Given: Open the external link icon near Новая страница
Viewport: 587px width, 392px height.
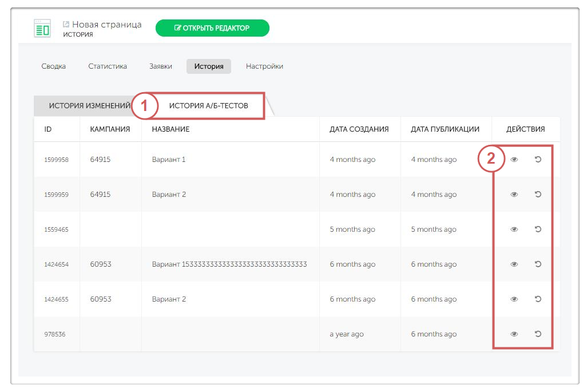Looking at the screenshot, I should [x=66, y=25].
